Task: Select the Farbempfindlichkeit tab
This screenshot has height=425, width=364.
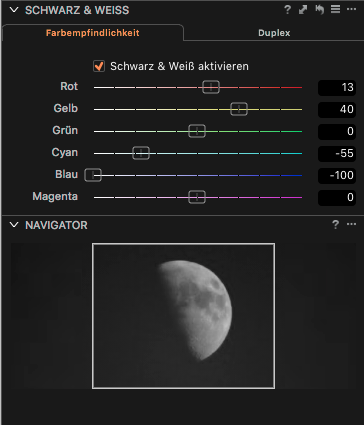Action: [x=93, y=33]
